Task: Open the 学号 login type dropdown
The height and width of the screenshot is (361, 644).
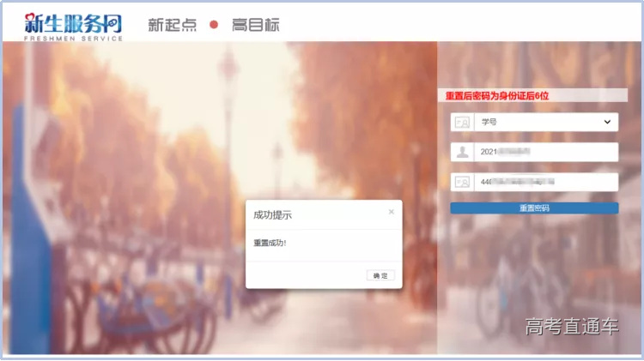Action: [546, 122]
